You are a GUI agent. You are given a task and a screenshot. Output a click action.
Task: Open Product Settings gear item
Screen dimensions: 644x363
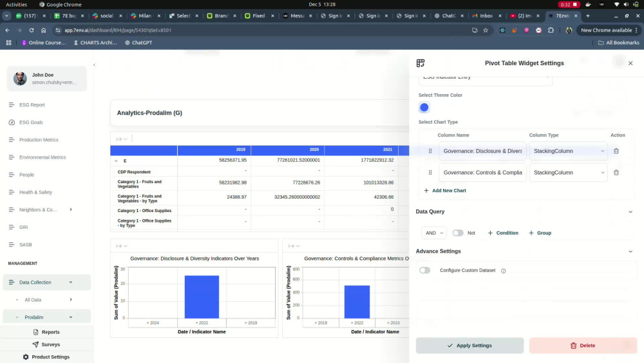pos(46,357)
